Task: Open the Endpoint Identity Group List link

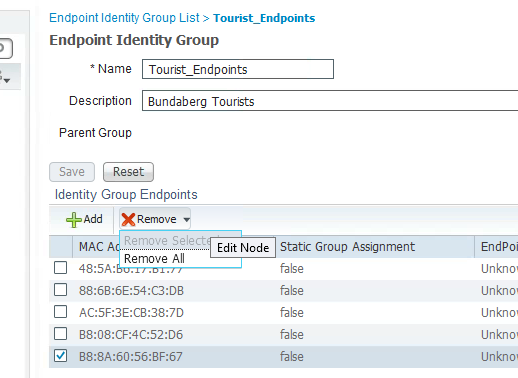Action: [124, 18]
